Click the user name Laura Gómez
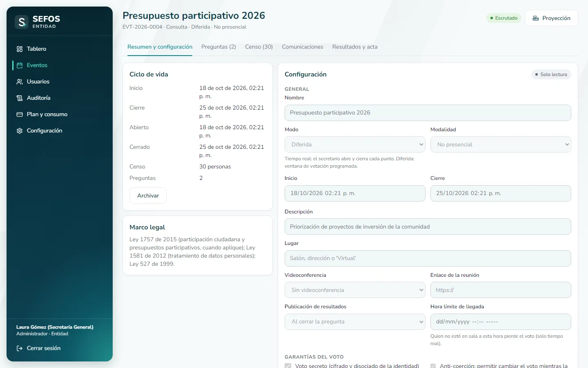Viewport: 588px width, 368px height. pos(55,327)
